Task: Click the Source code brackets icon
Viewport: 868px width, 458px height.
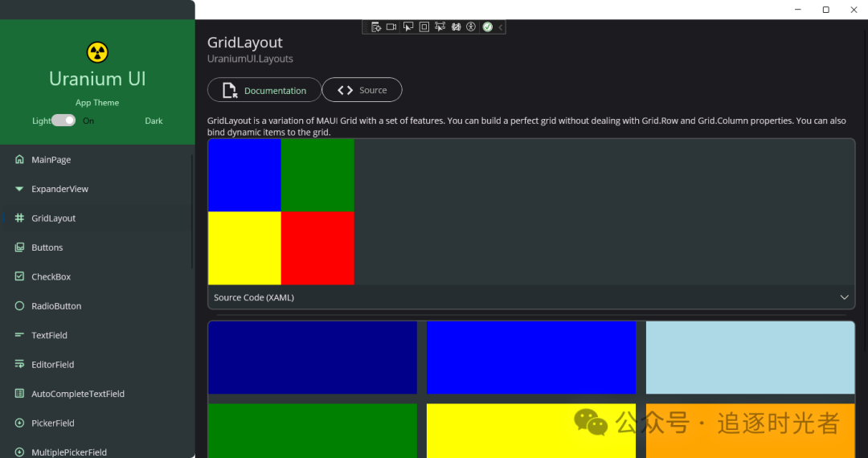Action: [346, 90]
